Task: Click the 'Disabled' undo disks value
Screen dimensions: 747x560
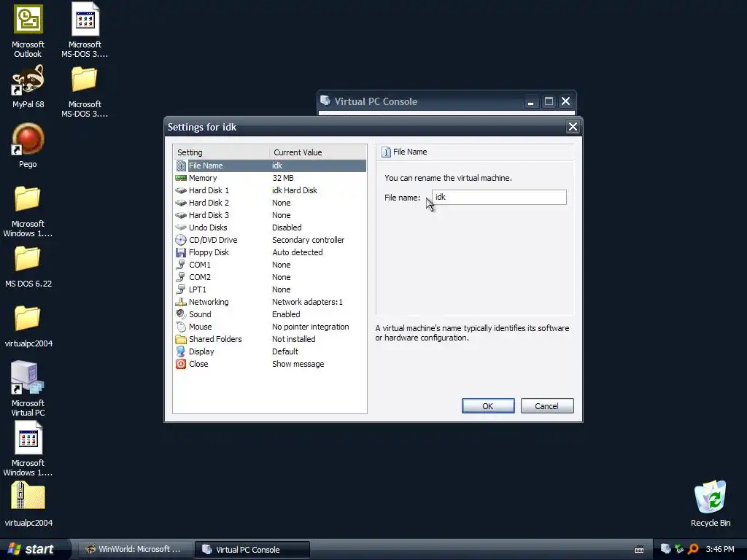Action: tap(287, 227)
